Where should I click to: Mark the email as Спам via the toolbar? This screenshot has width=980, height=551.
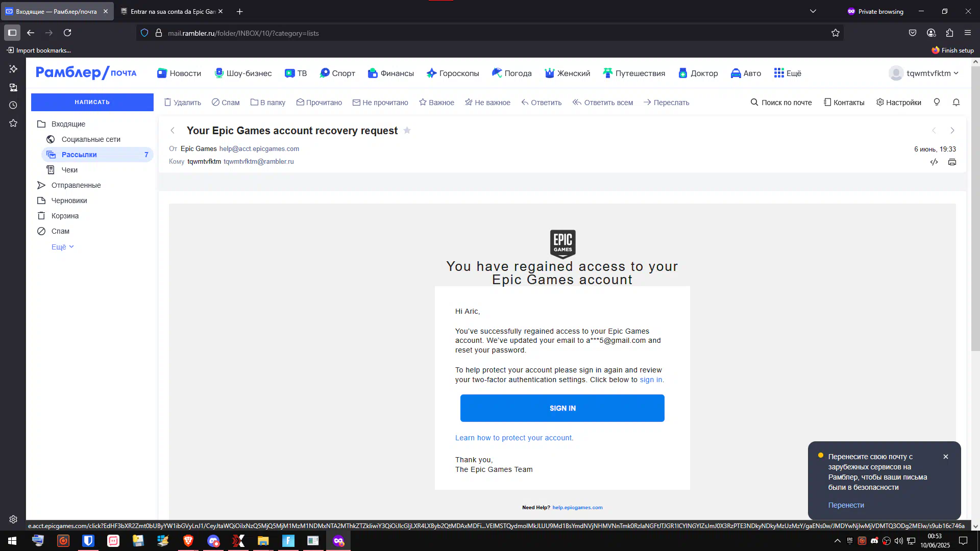tap(226, 103)
